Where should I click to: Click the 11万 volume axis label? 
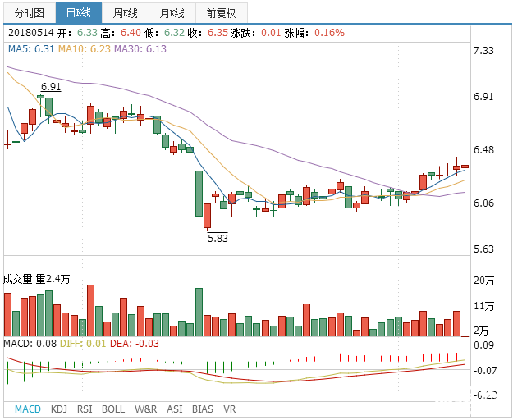484,306
